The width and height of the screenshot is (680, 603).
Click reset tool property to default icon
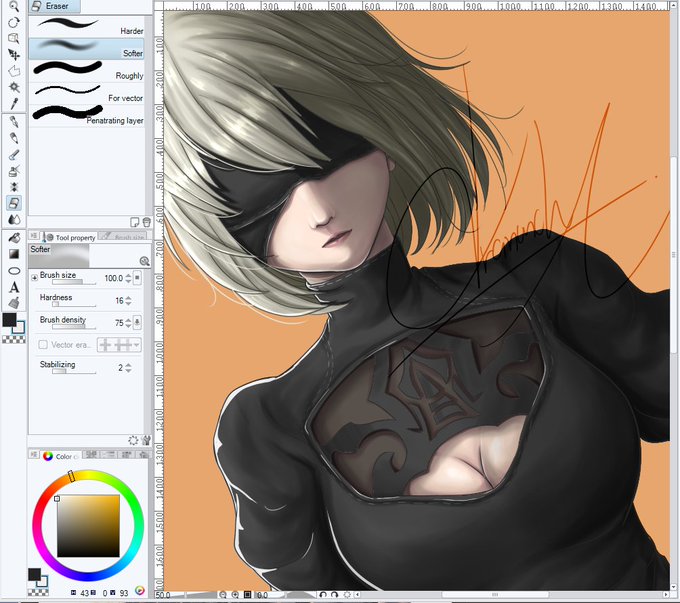coord(134,440)
